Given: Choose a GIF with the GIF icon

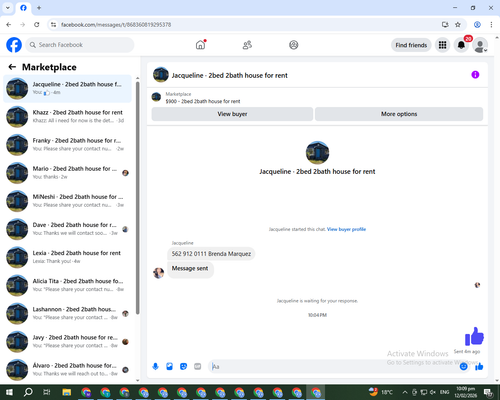Looking at the screenshot, I should (x=197, y=367).
